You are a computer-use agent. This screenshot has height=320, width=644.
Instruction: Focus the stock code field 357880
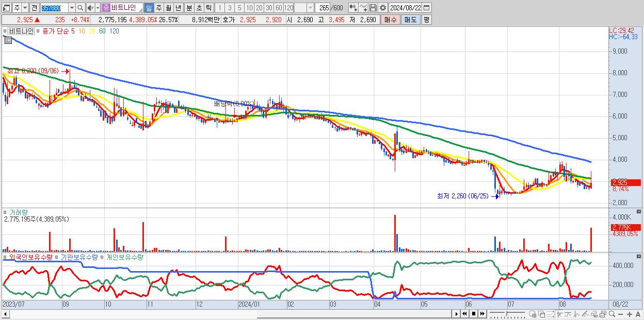coord(54,8)
